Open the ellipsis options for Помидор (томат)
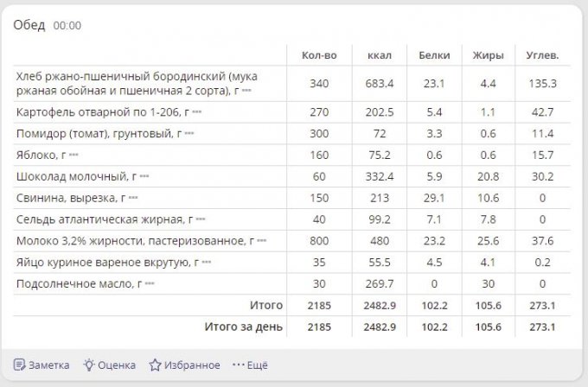 [189, 134]
